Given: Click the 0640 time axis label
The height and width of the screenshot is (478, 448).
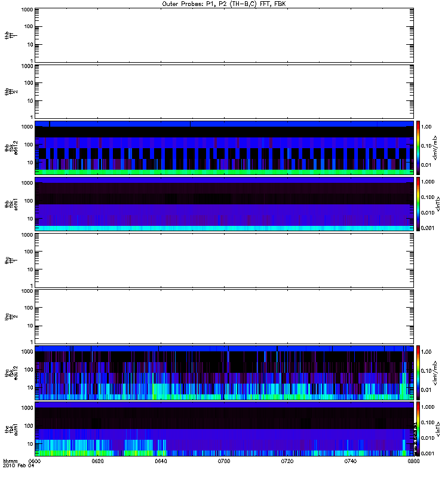Looking at the screenshot, I should point(161,461).
